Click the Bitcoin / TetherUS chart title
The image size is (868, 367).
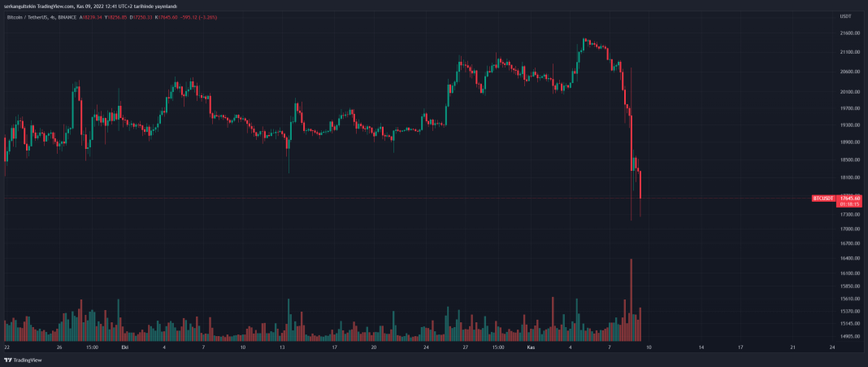pos(37,15)
